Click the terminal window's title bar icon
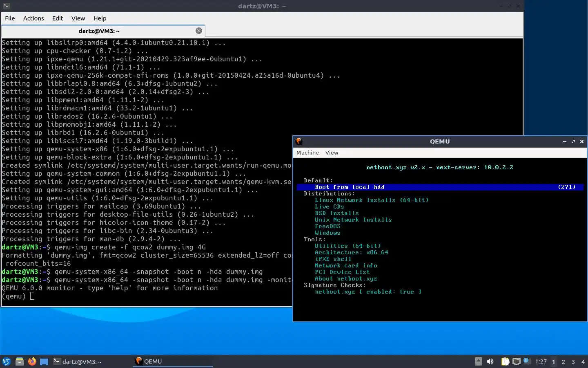 click(6, 6)
